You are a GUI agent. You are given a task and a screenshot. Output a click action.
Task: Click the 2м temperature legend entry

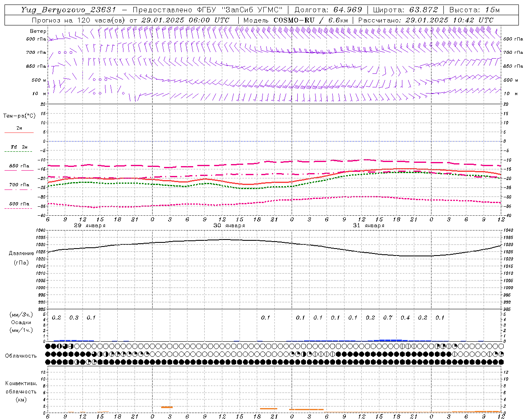[19, 128]
